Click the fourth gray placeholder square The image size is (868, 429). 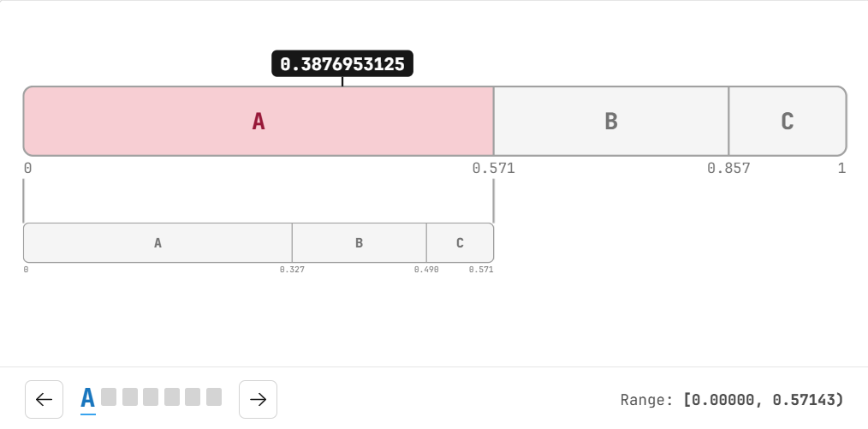click(172, 397)
